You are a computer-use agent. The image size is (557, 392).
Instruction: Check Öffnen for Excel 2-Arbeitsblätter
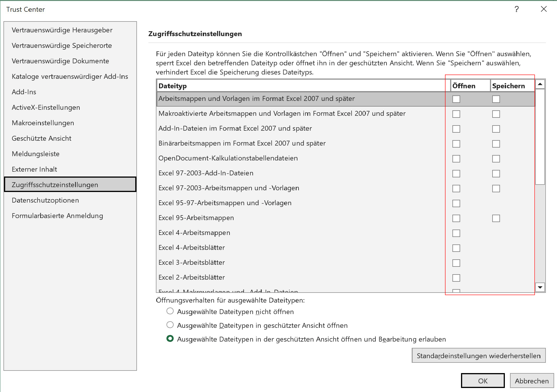coord(456,278)
